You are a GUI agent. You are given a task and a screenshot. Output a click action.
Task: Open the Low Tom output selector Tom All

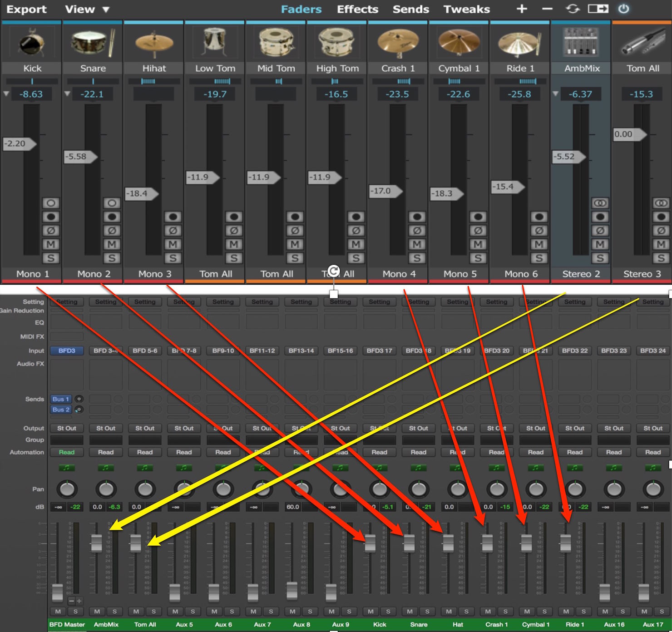[x=215, y=274]
